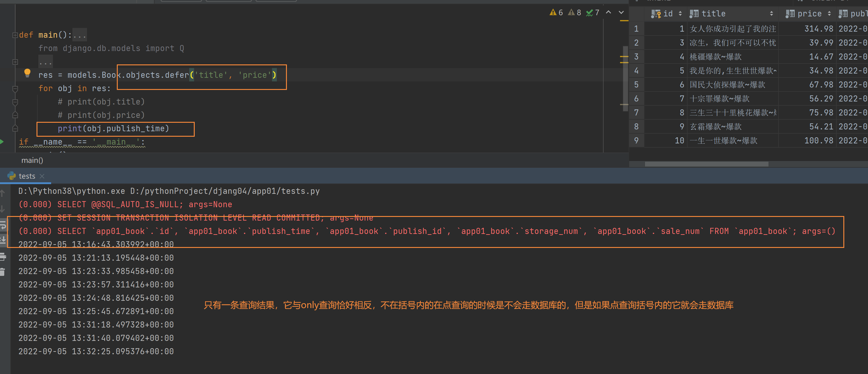Viewport: 868px width, 374px height.
Task: Close the tests run tab
Action: [x=42, y=176]
